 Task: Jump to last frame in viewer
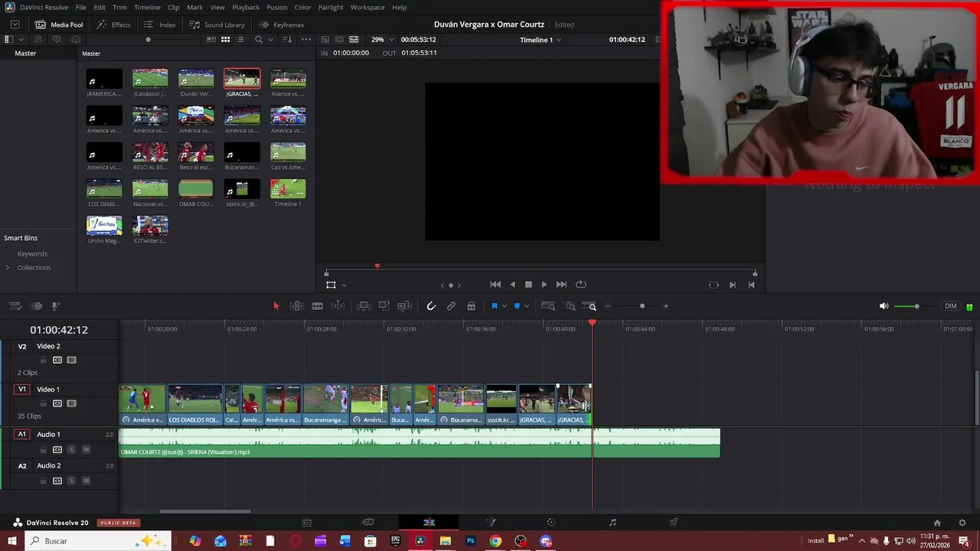561,285
